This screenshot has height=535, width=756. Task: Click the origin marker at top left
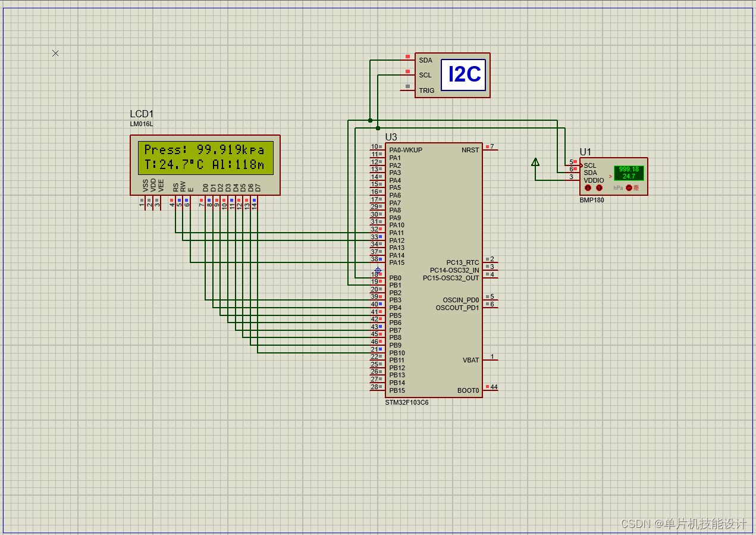(x=55, y=53)
